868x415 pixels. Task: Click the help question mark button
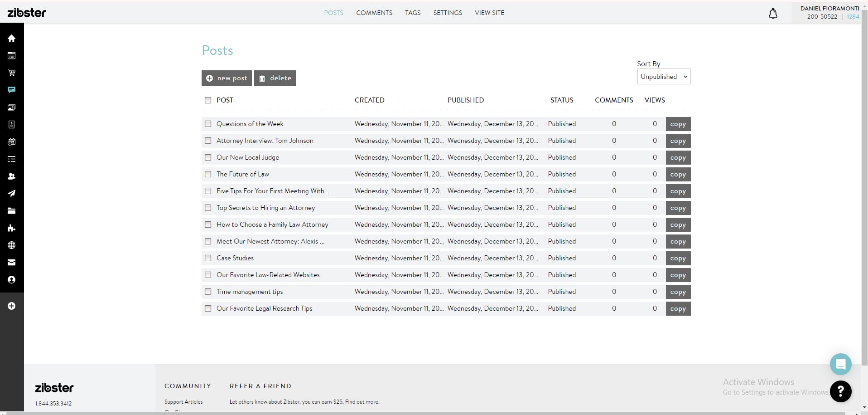(x=840, y=391)
